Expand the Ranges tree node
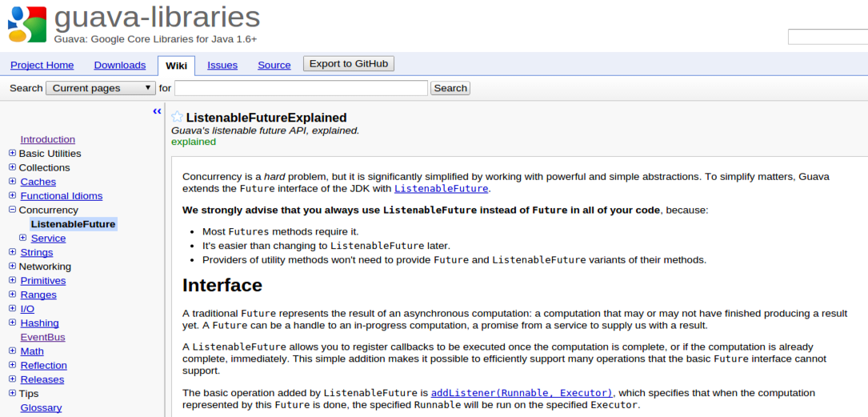The width and height of the screenshot is (868, 417). pos(12,294)
